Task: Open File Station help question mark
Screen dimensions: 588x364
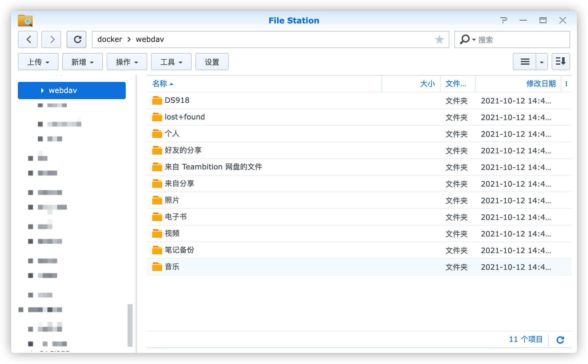Action: (x=504, y=20)
